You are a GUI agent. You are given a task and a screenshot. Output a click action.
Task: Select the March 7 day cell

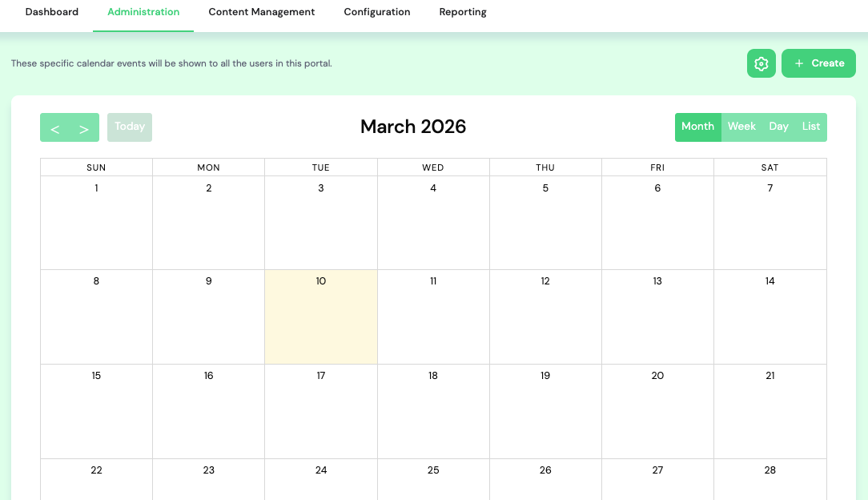point(770,223)
